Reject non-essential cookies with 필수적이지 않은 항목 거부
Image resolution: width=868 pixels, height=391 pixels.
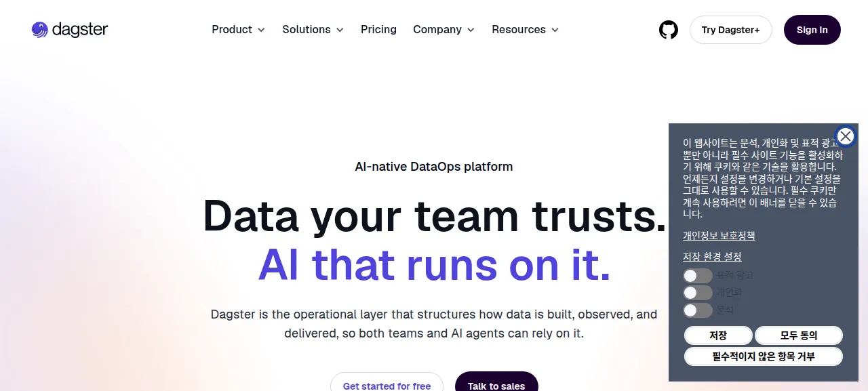coord(764,356)
